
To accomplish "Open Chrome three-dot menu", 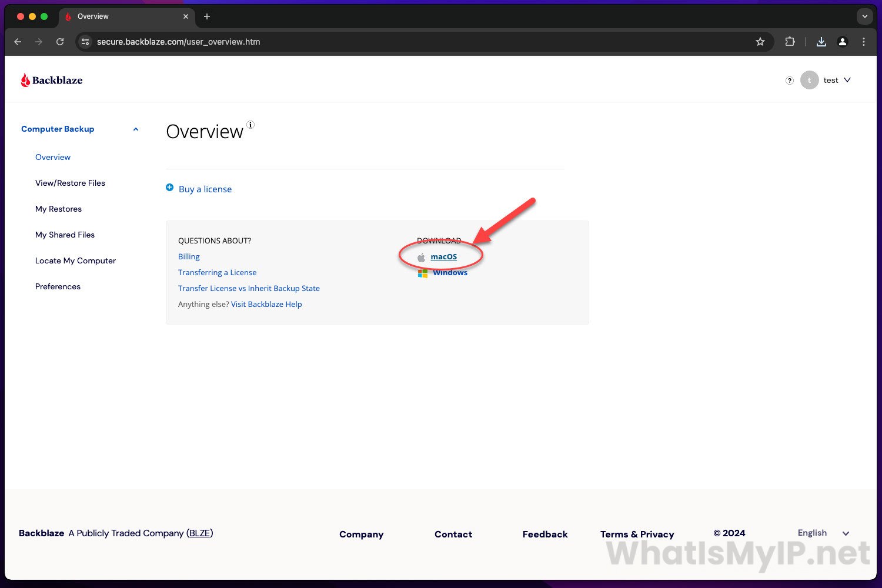I will coord(864,42).
